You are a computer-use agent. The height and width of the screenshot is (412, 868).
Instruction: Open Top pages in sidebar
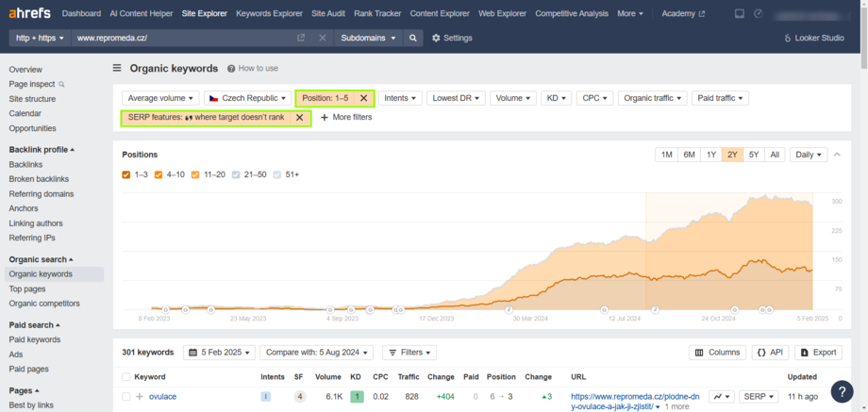click(x=27, y=289)
